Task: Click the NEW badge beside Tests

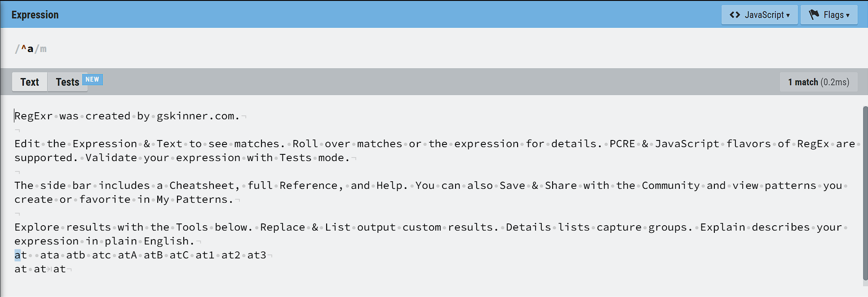Action: click(92, 79)
